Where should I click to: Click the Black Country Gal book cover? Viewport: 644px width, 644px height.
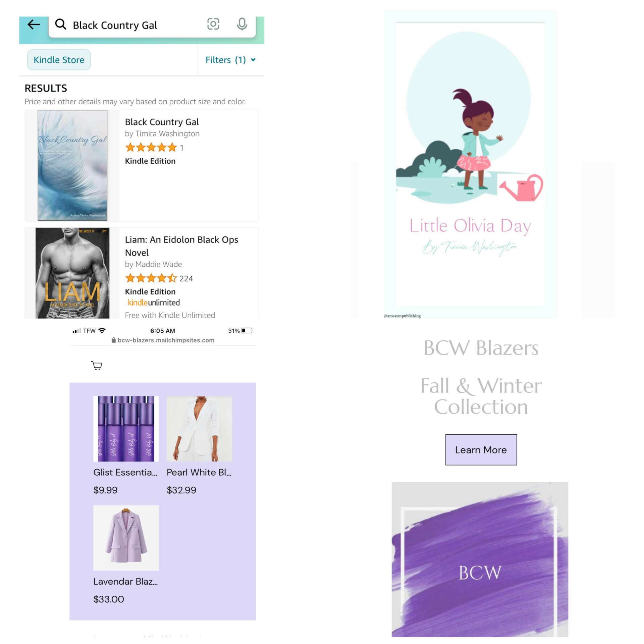click(72, 165)
